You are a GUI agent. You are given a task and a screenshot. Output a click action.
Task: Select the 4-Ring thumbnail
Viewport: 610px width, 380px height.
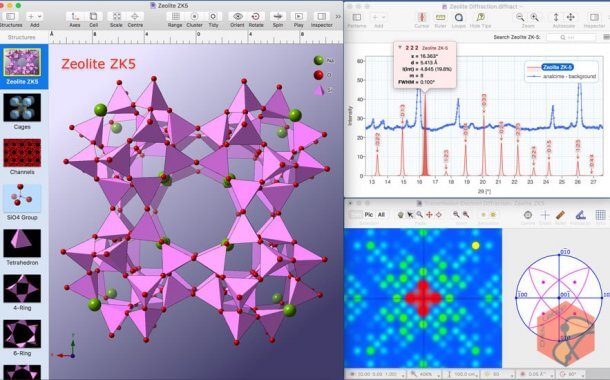click(22, 289)
